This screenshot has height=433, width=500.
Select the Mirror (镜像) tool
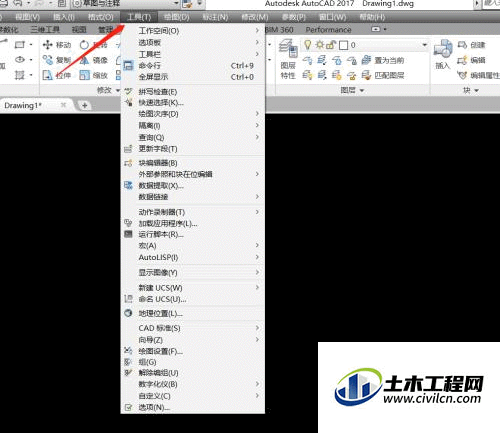(94, 60)
